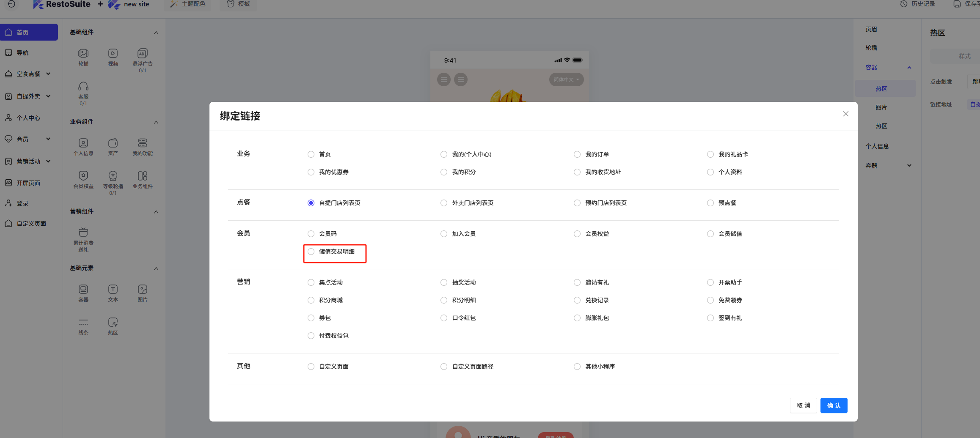Screen dimensions: 980x438
Task: Select the 轮播 carousel component icon
Action: (83, 53)
